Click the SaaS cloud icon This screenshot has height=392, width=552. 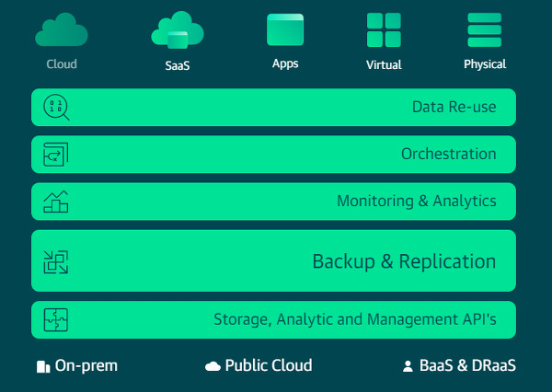coord(178,30)
